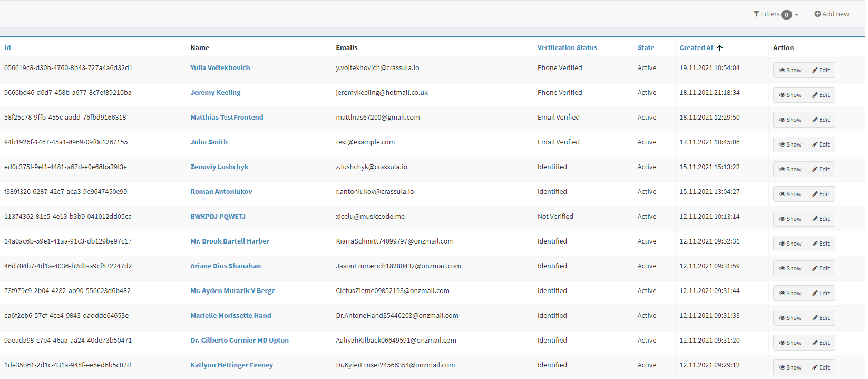Edit the Roman Antoniukov row
The image size is (868, 379).
coord(821,194)
